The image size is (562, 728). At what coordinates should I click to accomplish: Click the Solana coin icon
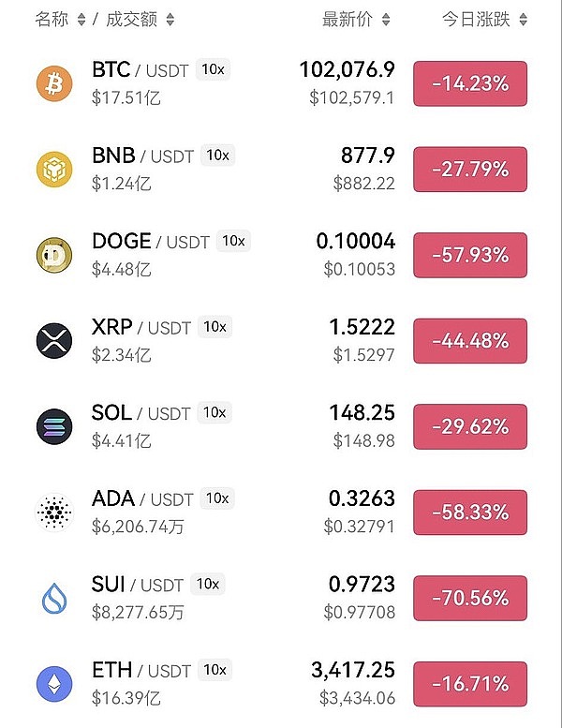[53, 426]
